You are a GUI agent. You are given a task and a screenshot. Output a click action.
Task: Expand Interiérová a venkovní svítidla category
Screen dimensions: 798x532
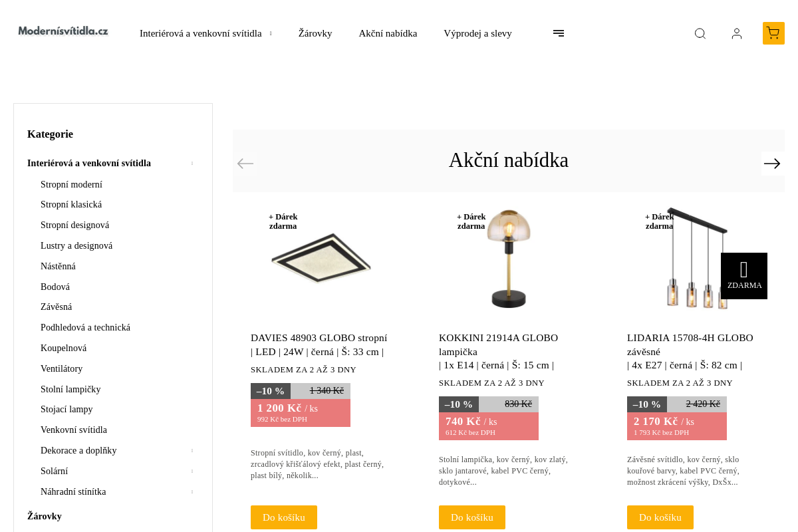(x=192, y=164)
